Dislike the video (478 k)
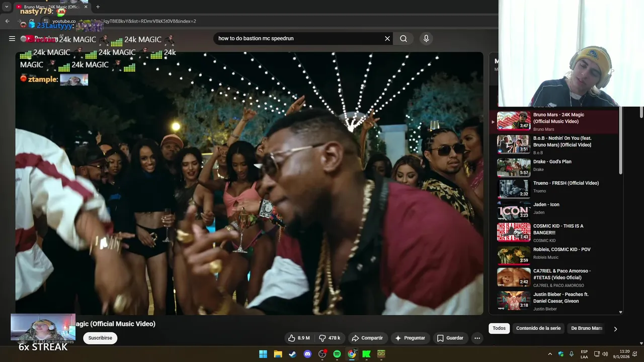The image size is (644, 362). coord(330,338)
